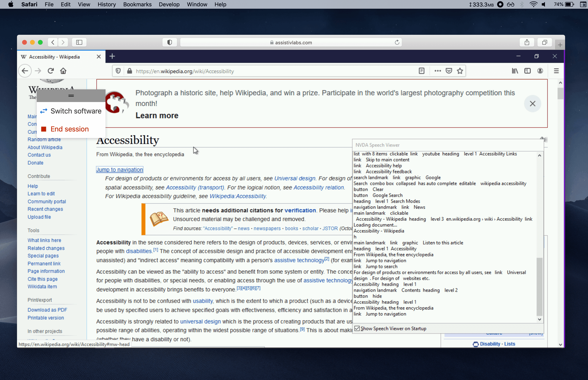The image size is (588, 380).
Task: Reload the Wikipedia page in Firefox
Action: pos(51,71)
